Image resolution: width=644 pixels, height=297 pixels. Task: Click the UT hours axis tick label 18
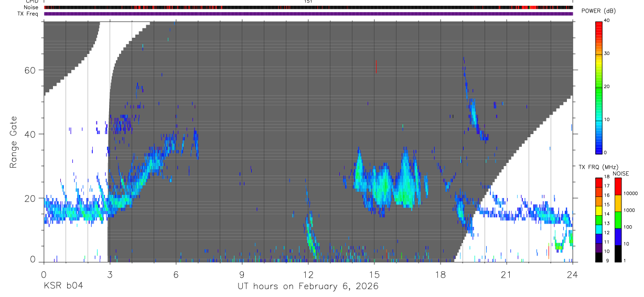tap(441, 274)
